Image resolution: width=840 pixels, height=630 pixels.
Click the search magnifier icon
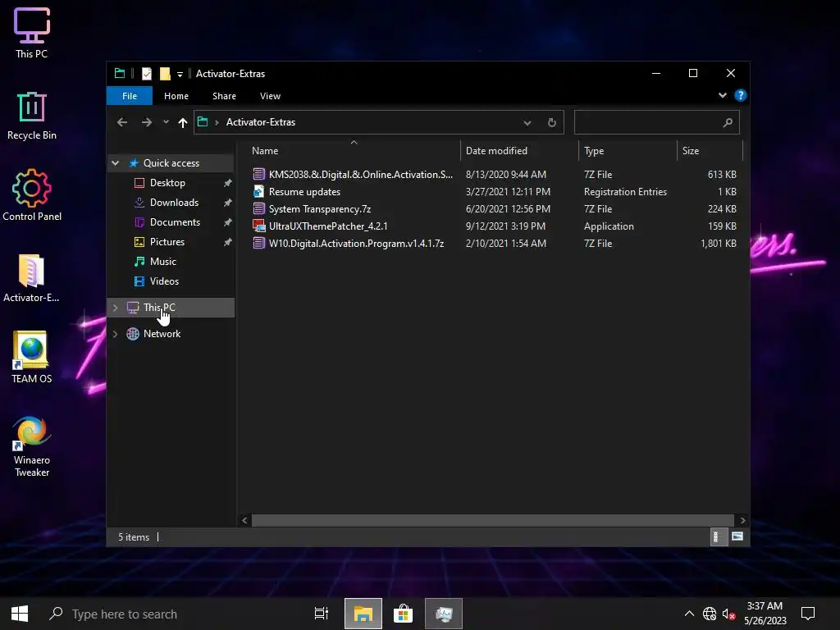pos(728,123)
